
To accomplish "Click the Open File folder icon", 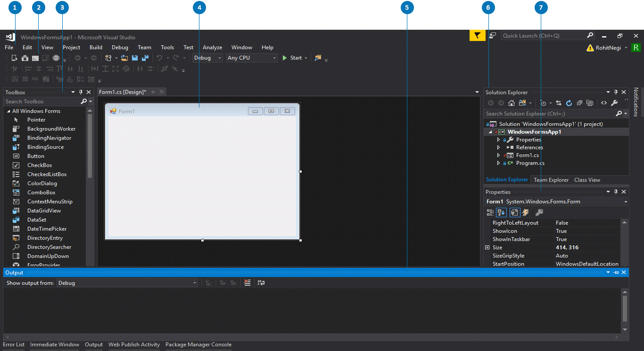I will coord(124,58).
